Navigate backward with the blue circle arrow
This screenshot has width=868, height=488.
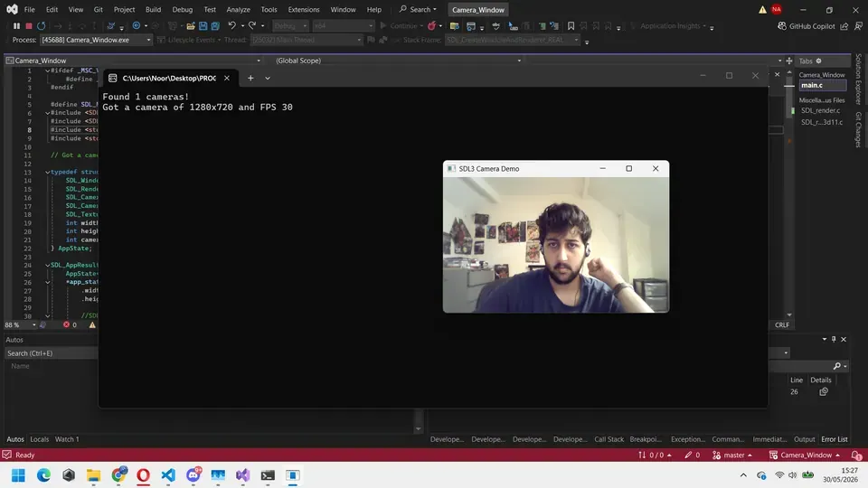[137, 26]
